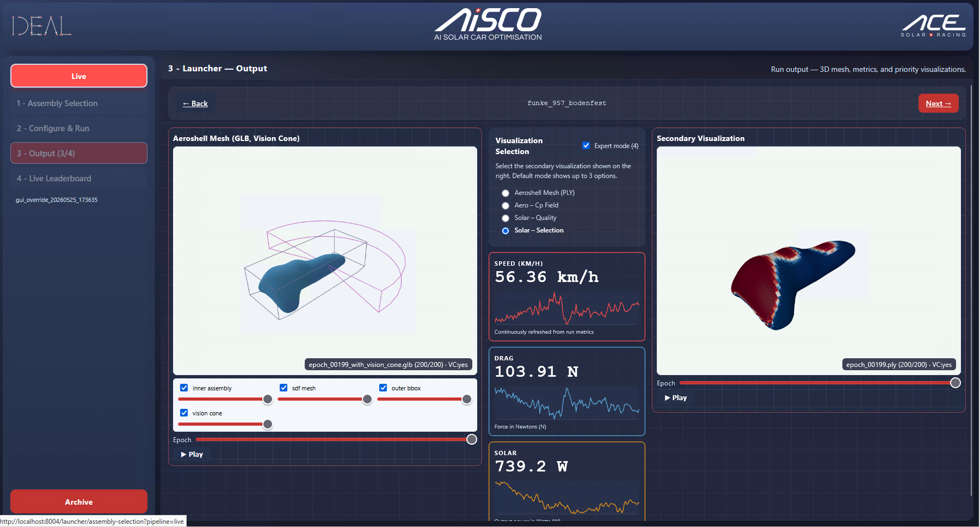Select Aeroshell Mesh (PLY) radio option
The width and height of the screenshot is (980, 527).
[x=506, y=193]
